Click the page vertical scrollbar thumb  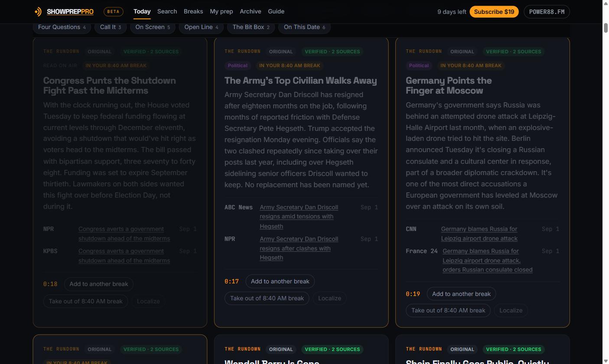[x=606, y=28]
